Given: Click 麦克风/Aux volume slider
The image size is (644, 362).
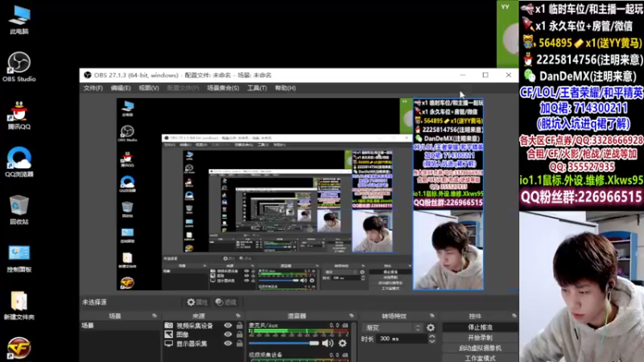Looking at the screenshot, I should click(x=284, y=343).
